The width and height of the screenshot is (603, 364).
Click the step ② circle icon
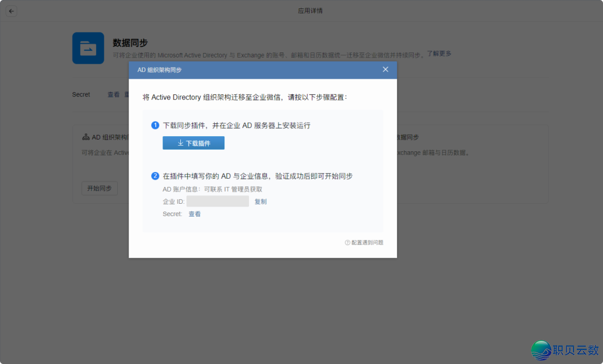(x=155, y=175)
